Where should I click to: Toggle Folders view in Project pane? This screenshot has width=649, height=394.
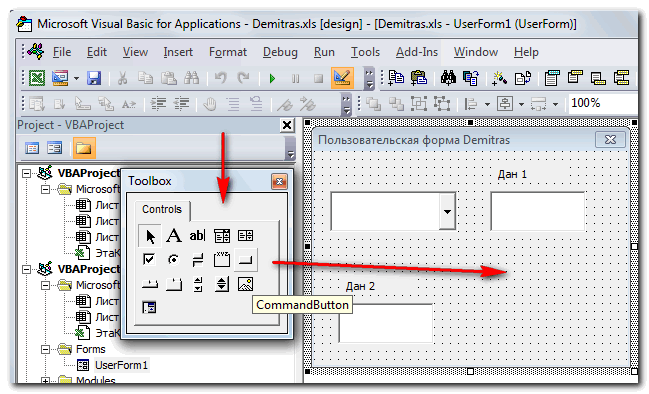pyautogui.click(x=84, y=148)
